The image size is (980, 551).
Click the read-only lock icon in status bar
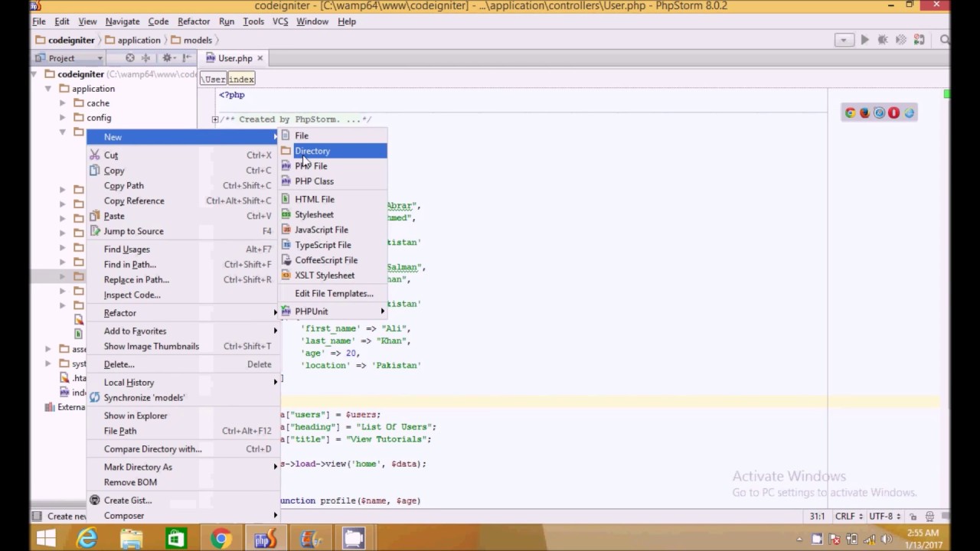[x=913, y=517]
